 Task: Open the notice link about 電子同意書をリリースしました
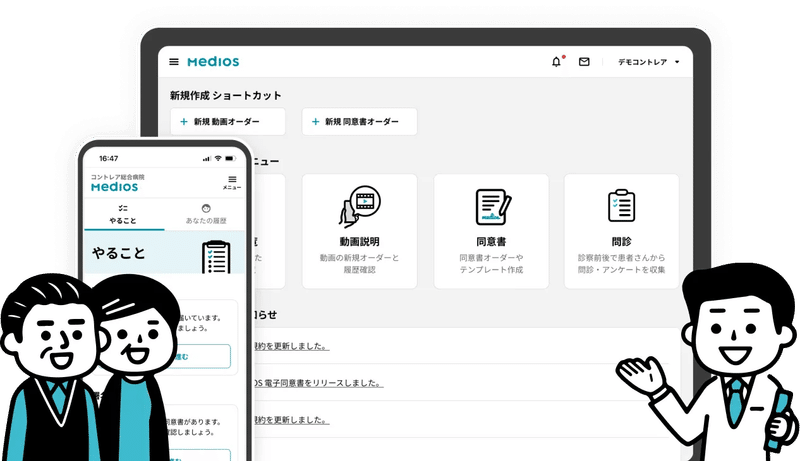[x=318, y=383]
